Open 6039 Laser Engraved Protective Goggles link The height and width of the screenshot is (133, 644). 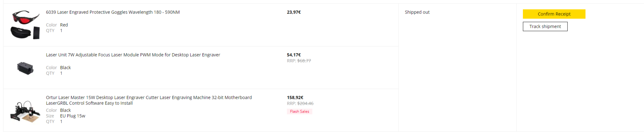[x=113, y=12]
